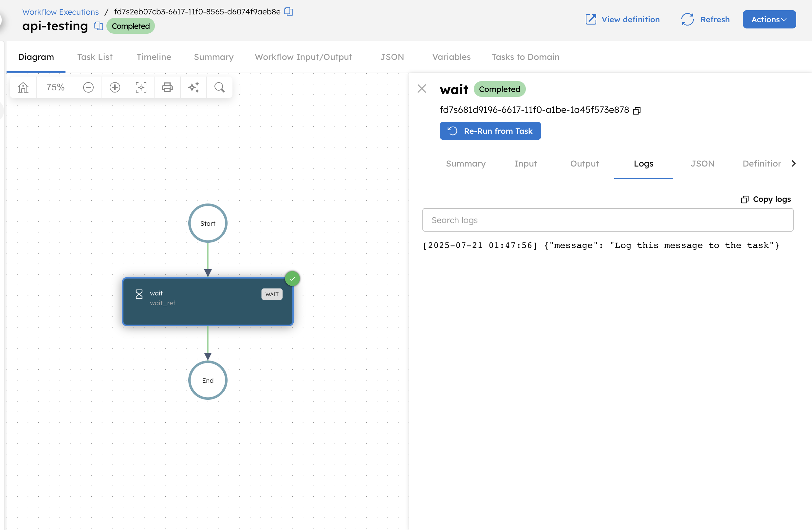
Task: Click the print diagram icon
Action: [x=167, y=88]
